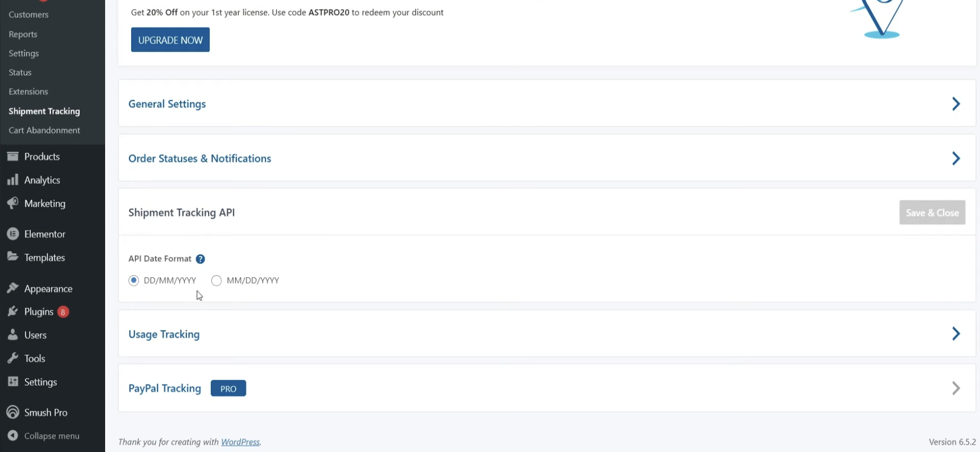980x452 pixels.
Task: Go to Appearance menu label
Action: click(48, 288)
